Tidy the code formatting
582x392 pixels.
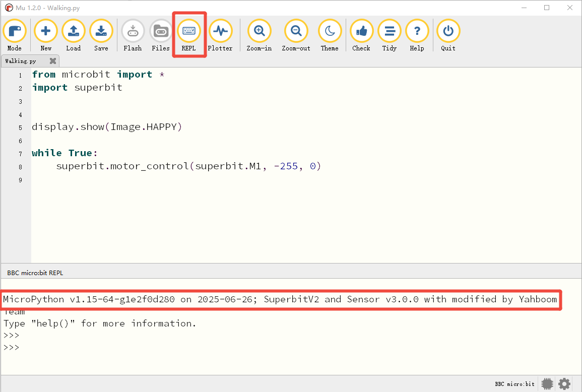pos(390,35)
